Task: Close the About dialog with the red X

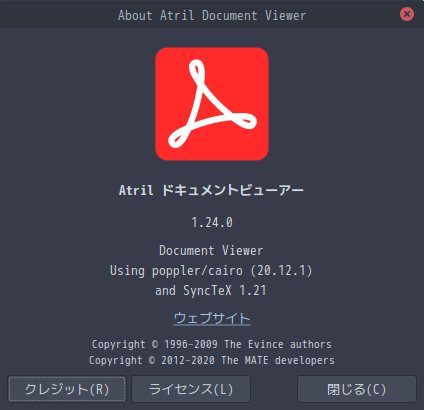Action: (x=407, y=14)
